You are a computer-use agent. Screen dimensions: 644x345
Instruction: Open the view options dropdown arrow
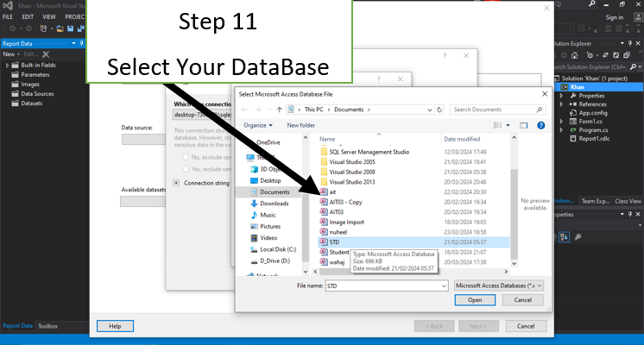coord(508,125)
